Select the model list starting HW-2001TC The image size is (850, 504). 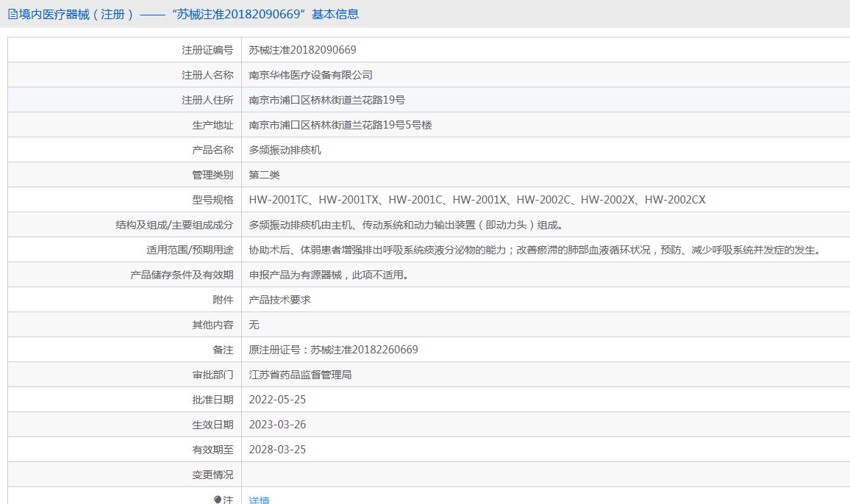pos(477,199)
